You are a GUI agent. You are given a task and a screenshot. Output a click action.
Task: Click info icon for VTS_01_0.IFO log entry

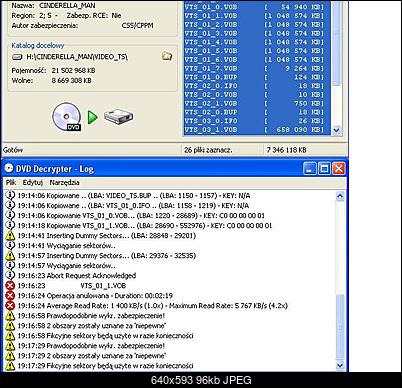point(10,205)
